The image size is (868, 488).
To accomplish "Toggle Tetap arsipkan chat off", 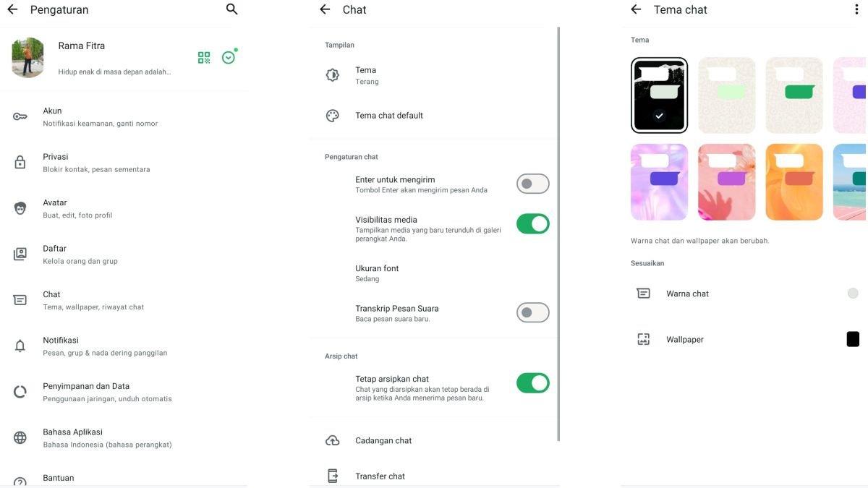I will 533,382.
